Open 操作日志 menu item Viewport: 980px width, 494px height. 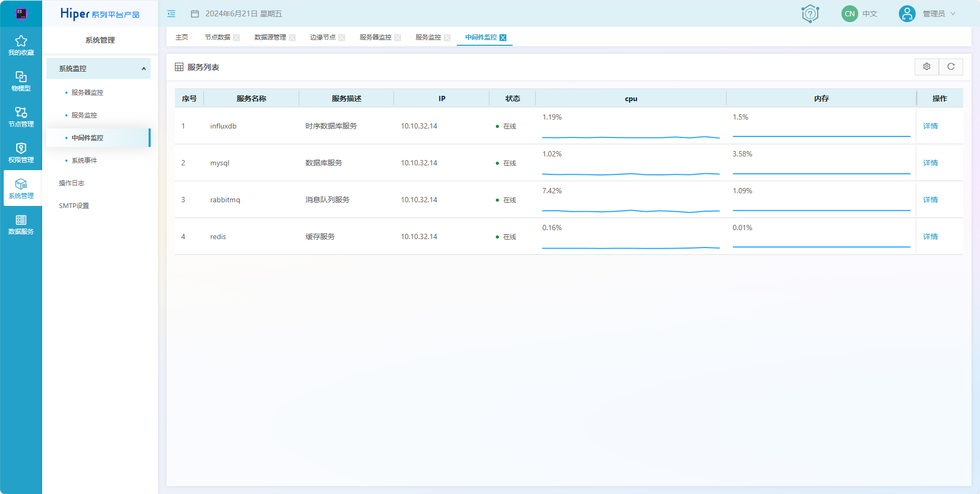72,183
